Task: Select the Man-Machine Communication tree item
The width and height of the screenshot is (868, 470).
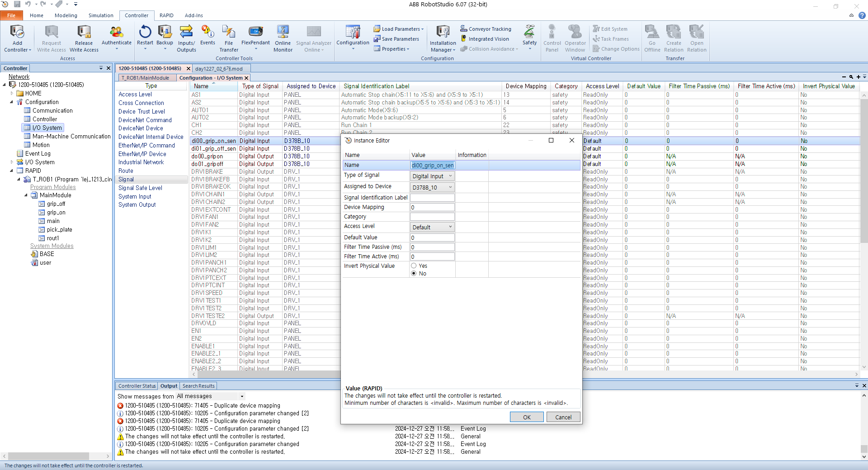Action: pyautogui.click(x=71, y=137)
